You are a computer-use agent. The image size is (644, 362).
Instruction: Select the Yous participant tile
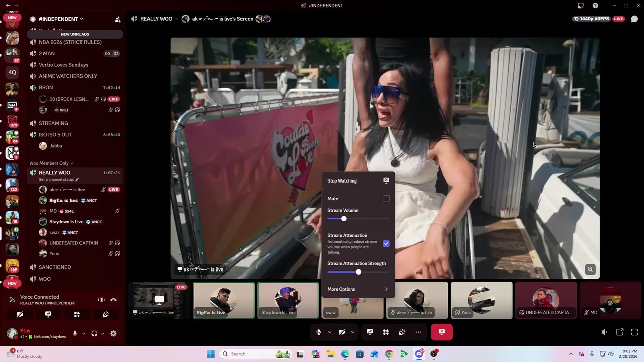(481, 300)
